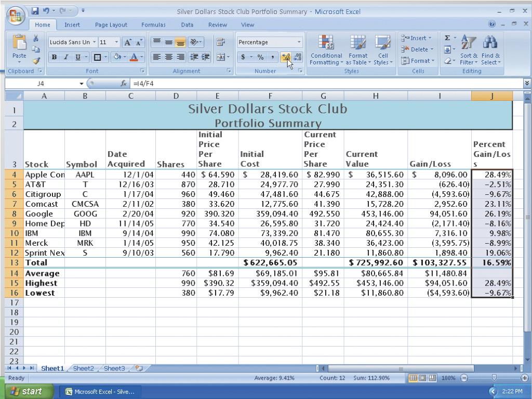Viewport: 532px width, 399px height.
Task: Open the Office Button menu
Action: pos(15,16)
